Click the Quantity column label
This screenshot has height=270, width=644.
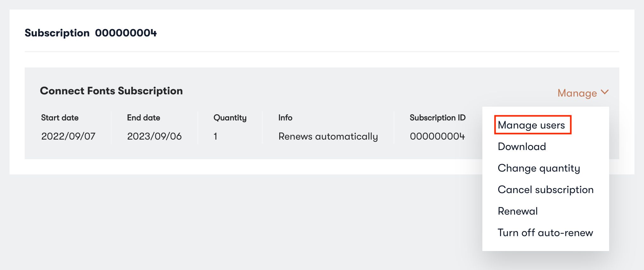(230, 118)
